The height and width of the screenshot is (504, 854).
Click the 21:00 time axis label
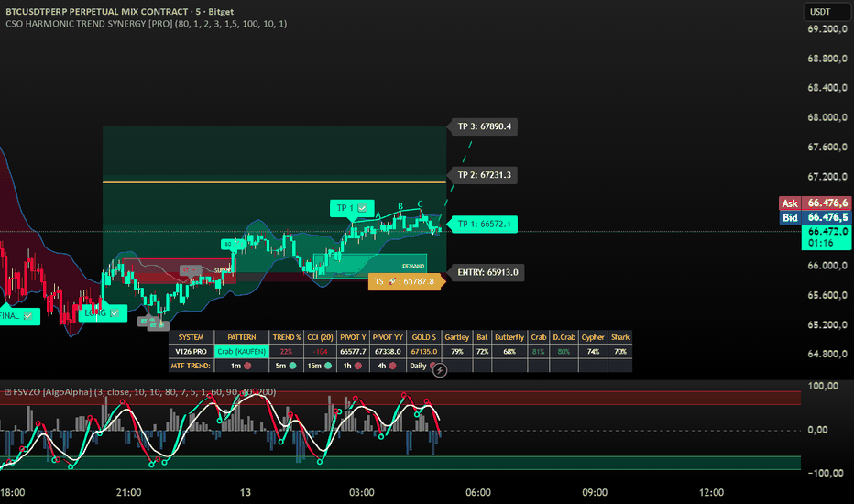(128, 493)
